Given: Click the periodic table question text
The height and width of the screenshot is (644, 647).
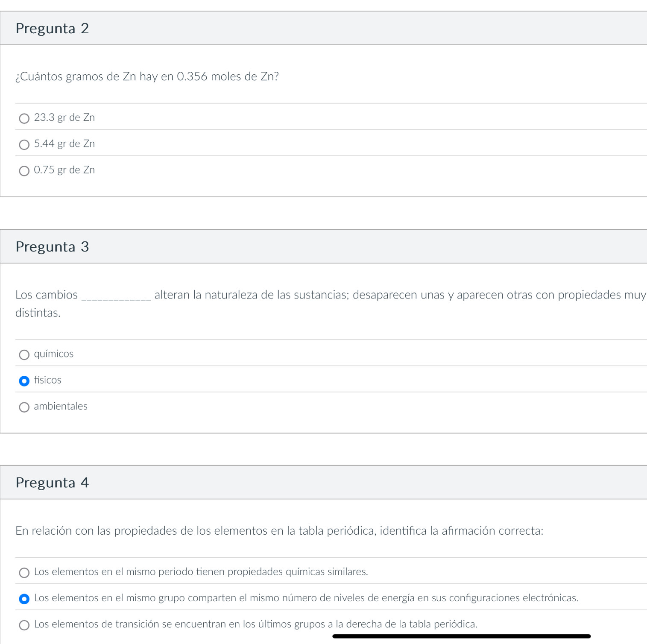Looking at the screenshot, I should coord(279,531).
